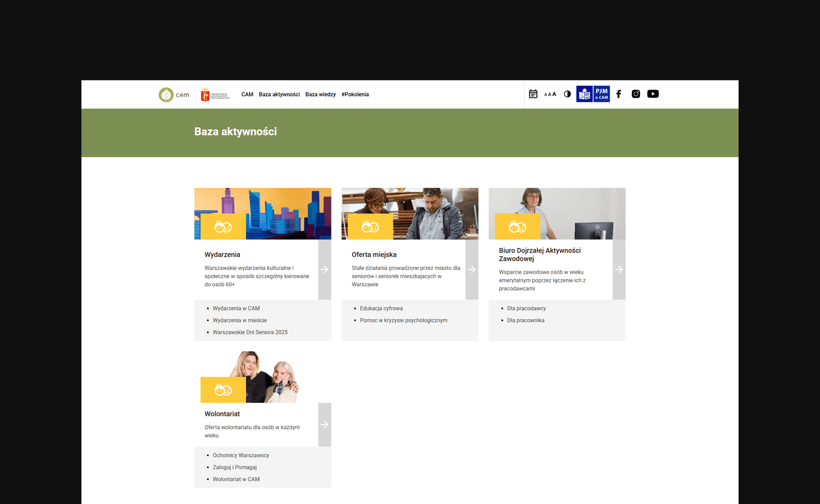The height and width of the screenshot is (504, 820).
Task: Click arrow on the Wolontariat card
Action: click(325, 425)
